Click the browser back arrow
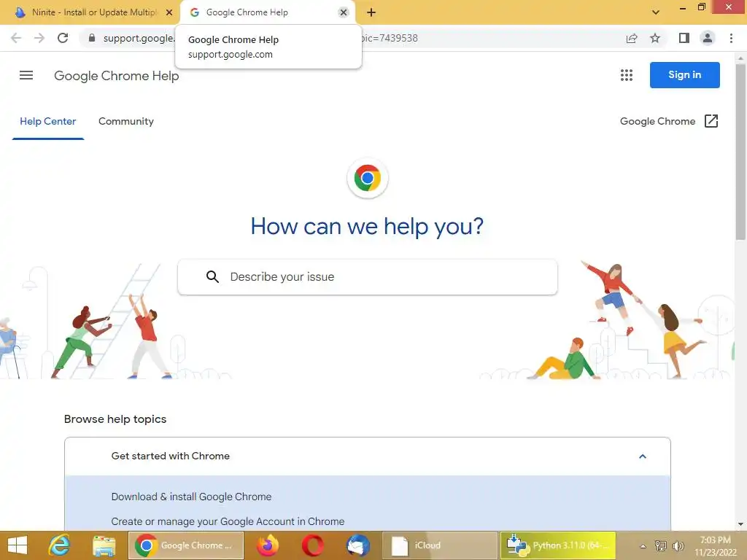The height and width of the screenshot is (560, 747). point(16,38)
